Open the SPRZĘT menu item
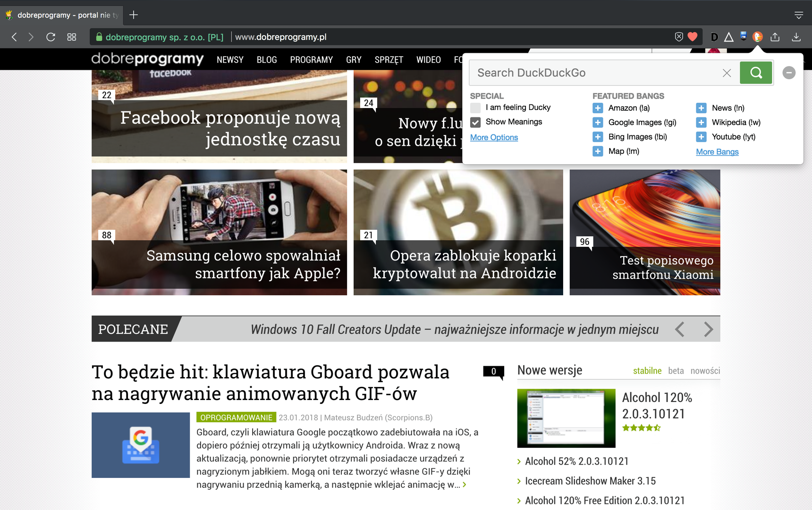The image size is (812, 510). pos(389,60)
